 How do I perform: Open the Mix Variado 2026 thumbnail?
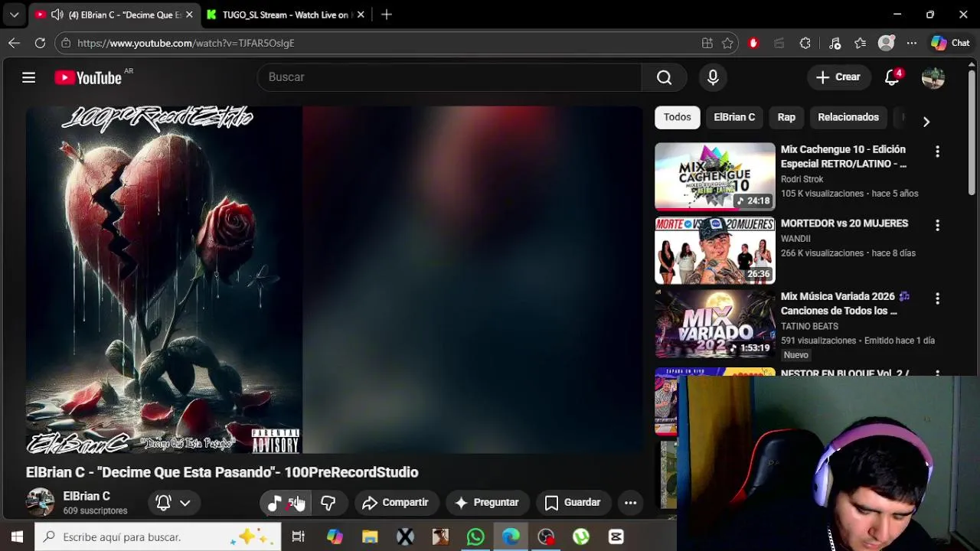tap(715, 324)
